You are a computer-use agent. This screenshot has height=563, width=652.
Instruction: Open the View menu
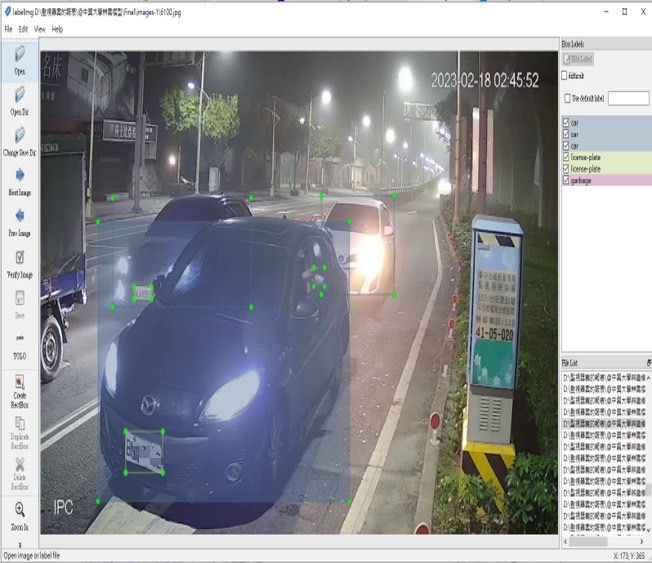point(40,30)
